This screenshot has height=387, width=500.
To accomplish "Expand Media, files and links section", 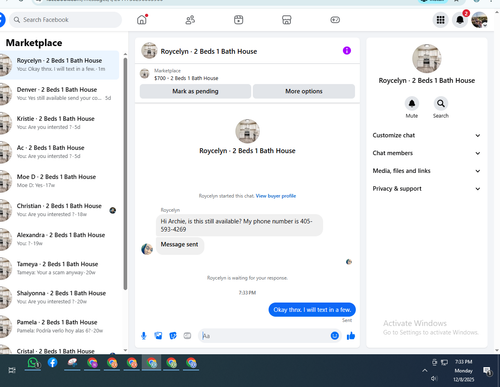I will click(x=427, y=171).
